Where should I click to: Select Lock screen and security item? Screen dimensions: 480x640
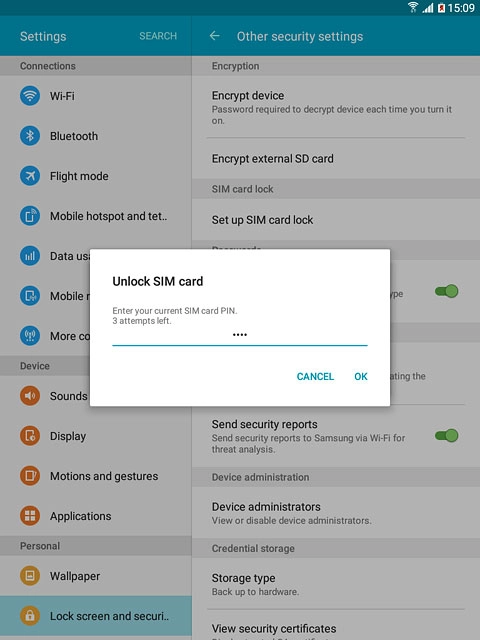pos(96,616)
